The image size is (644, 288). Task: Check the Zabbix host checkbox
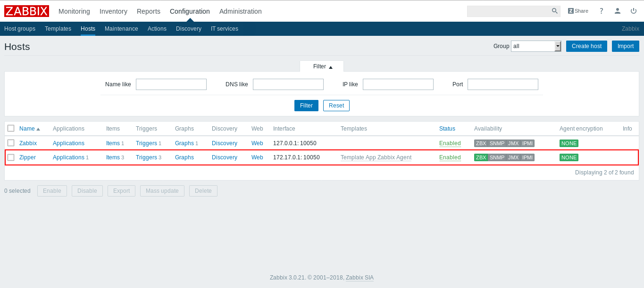tap(11, 143)
